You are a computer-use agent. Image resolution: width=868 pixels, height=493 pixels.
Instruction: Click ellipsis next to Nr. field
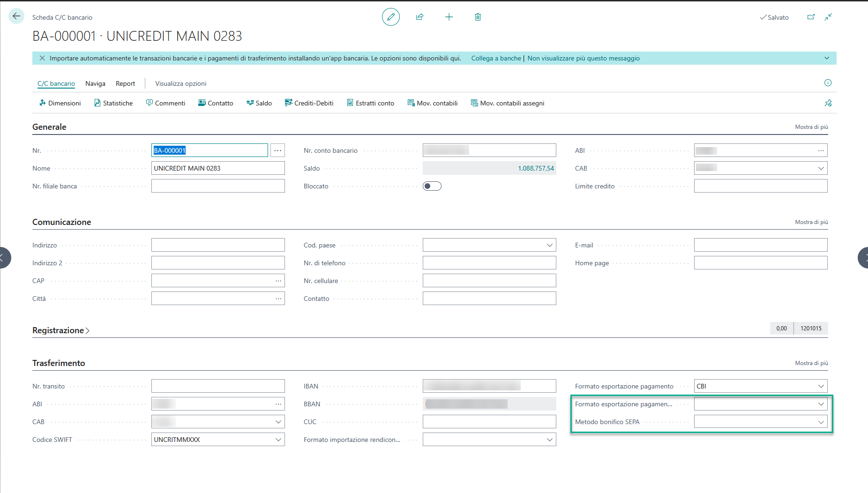point(277,150)
